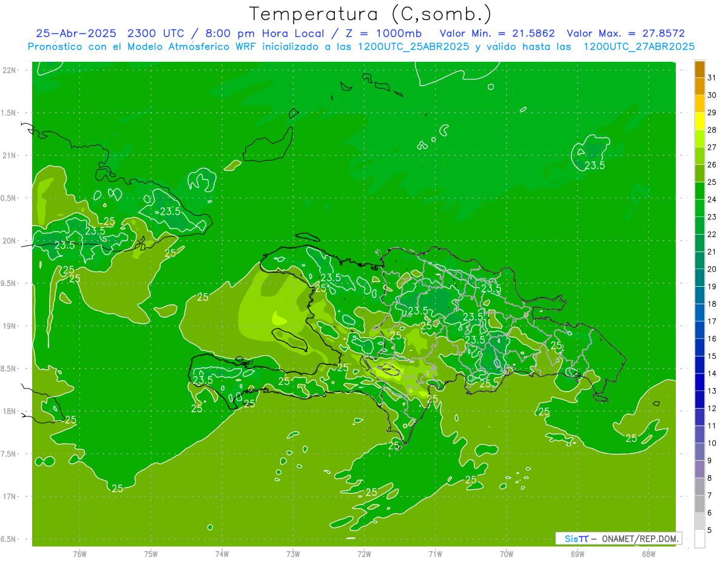
Task: Click the "21N" latitude axis label
Action: tap(10, 155)
